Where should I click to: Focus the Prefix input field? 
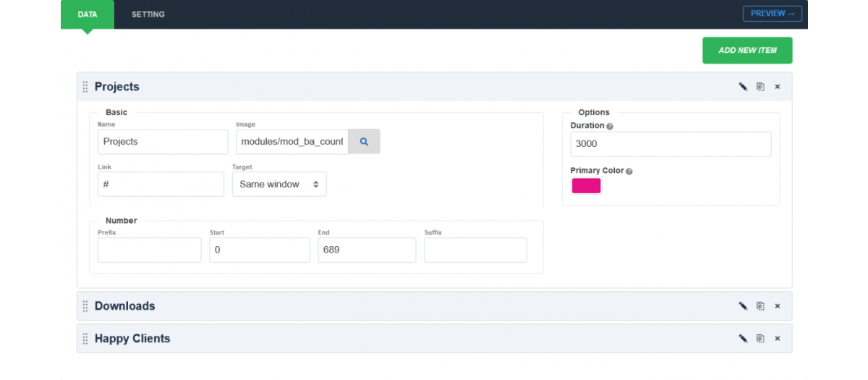[x=150, y=250]
